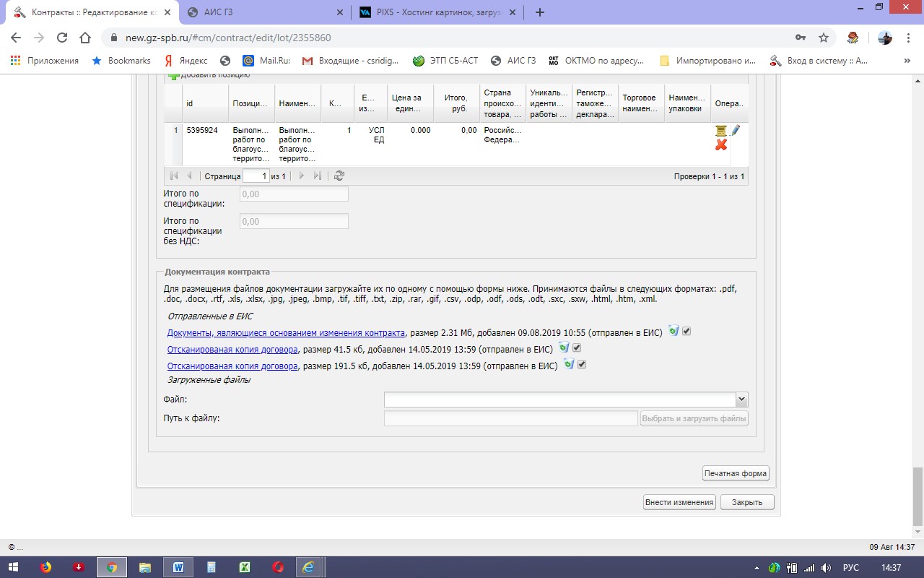
Task: Go to the last page of the grid
Action: point(318,176)
